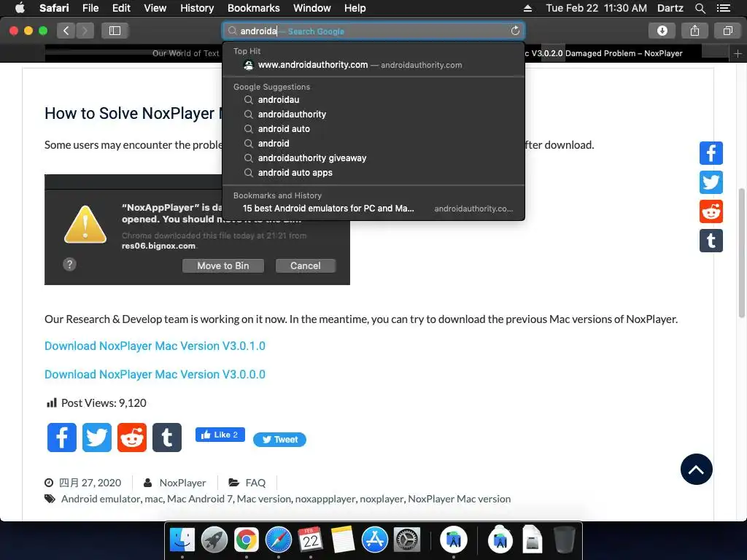Choose the suggestion androidauthority
747x560 pixels.
coord(373,114)
